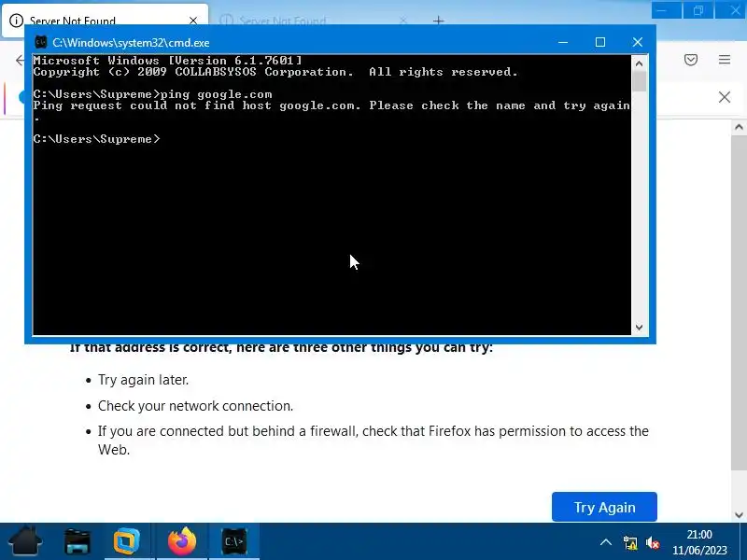747x560 pixels.
Task: Click Firefox page scrollbar down arrow
Action: [x=739, y=515]
